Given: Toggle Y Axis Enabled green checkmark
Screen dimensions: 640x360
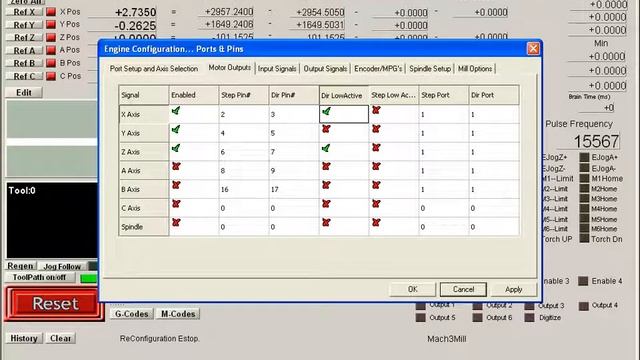Looking at the screenshot, I should pos(176,129).
